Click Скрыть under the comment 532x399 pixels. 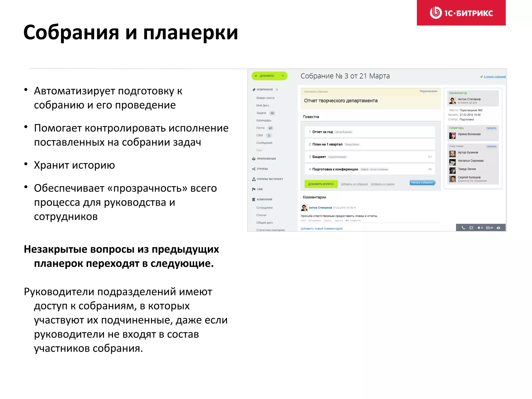pyautogui.click(x=328, y=221)
